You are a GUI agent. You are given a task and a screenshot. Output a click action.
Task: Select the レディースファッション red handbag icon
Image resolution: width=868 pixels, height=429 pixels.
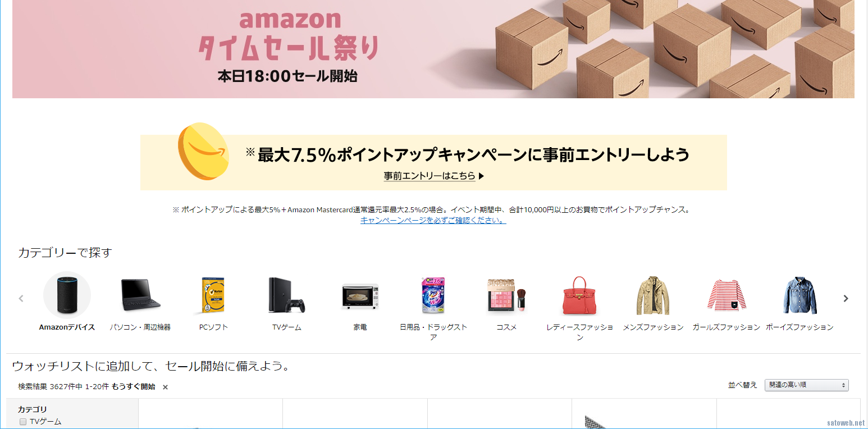(x=579, y=295)
